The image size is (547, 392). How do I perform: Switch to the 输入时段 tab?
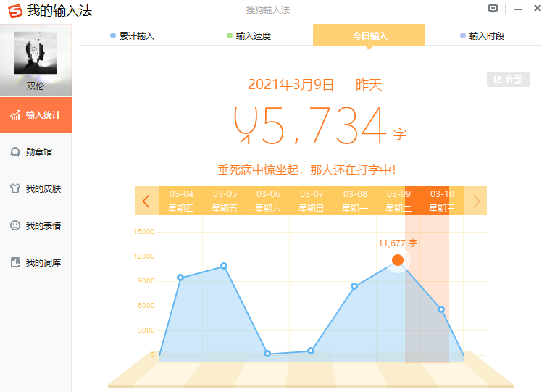pos(483,36)
